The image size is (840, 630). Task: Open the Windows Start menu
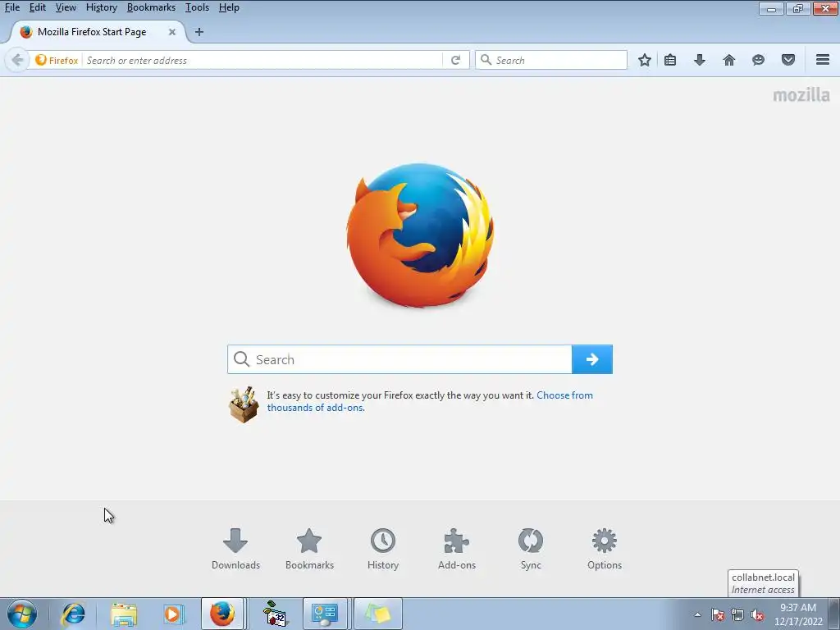tap(22, 614)
